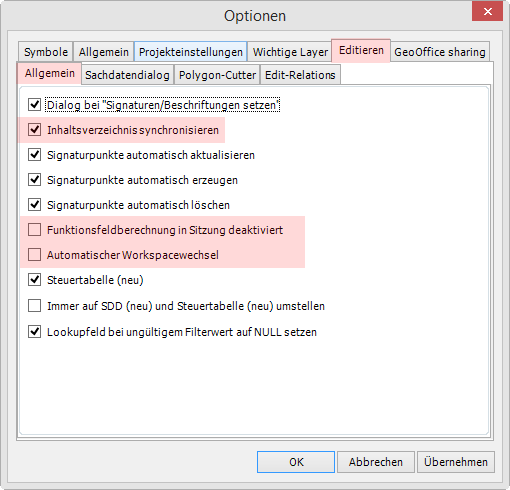Disable Signaturpunkte automatisch aktualisieren

click(35, 155)
